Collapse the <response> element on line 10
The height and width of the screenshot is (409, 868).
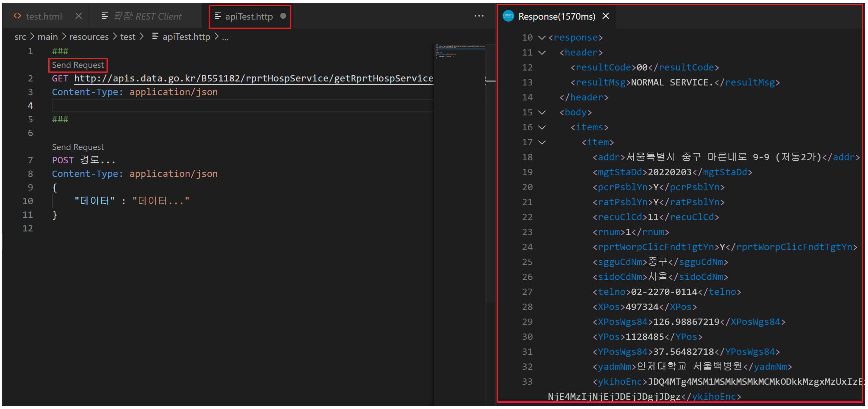(x=542, y=37)
